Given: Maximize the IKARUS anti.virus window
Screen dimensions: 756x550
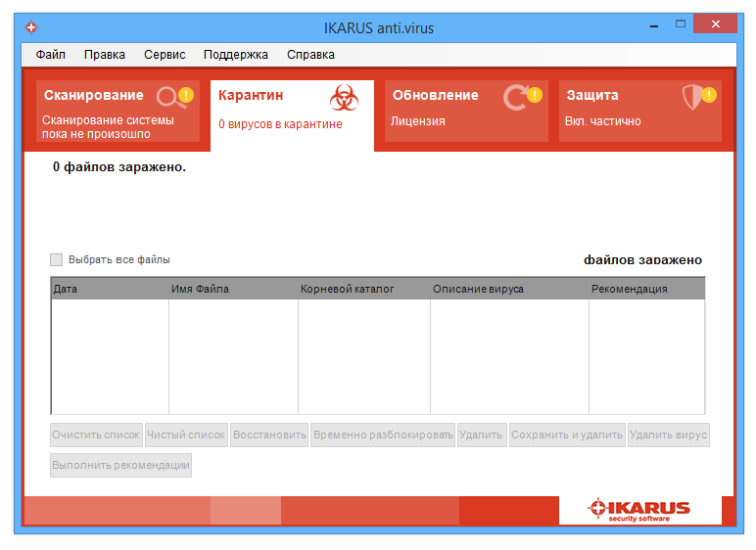Looking at the screenshot, I should point(681,23).
